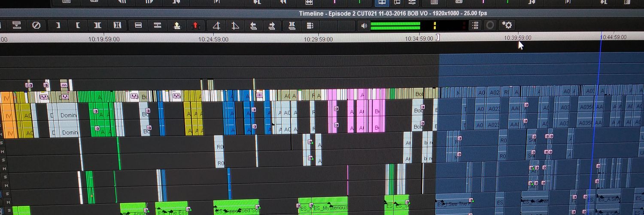The image size is (644, 215).
Task: Toggle the speaker audio mute icon
Action: 364,26
